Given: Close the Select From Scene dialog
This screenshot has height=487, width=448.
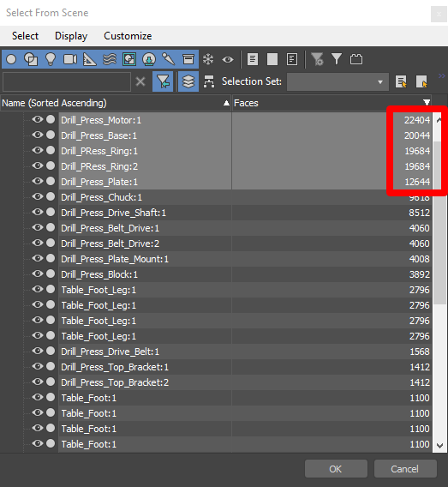Looking at the screenshot, I should 439,14.
